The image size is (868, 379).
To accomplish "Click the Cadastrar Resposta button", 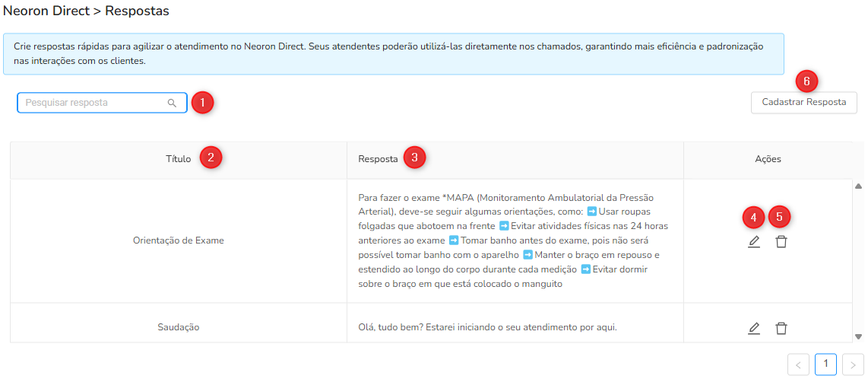I will (x=804, y=103).
